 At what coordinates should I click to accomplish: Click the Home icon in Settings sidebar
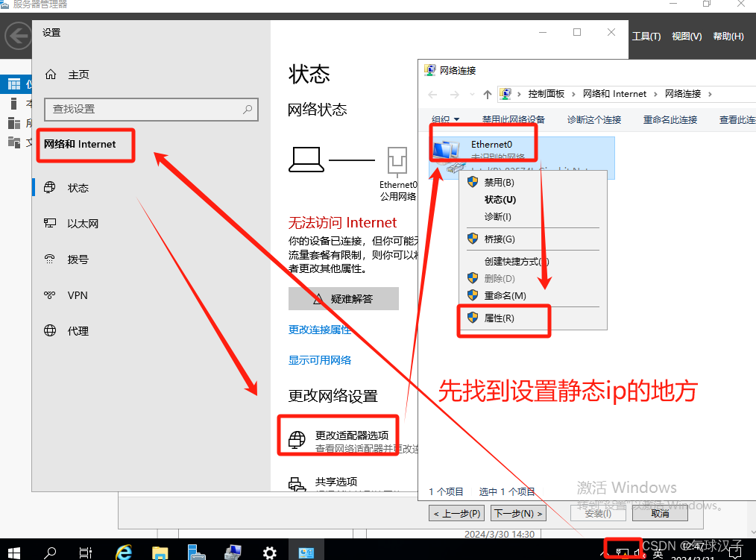[x=51, y=75]
